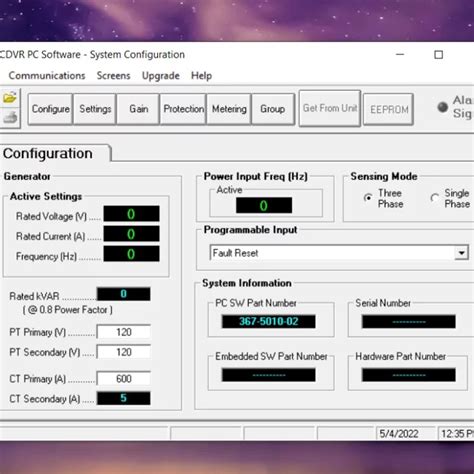
Task: Click the Embedded SW Part Number field
Action: tap(269, 375)
